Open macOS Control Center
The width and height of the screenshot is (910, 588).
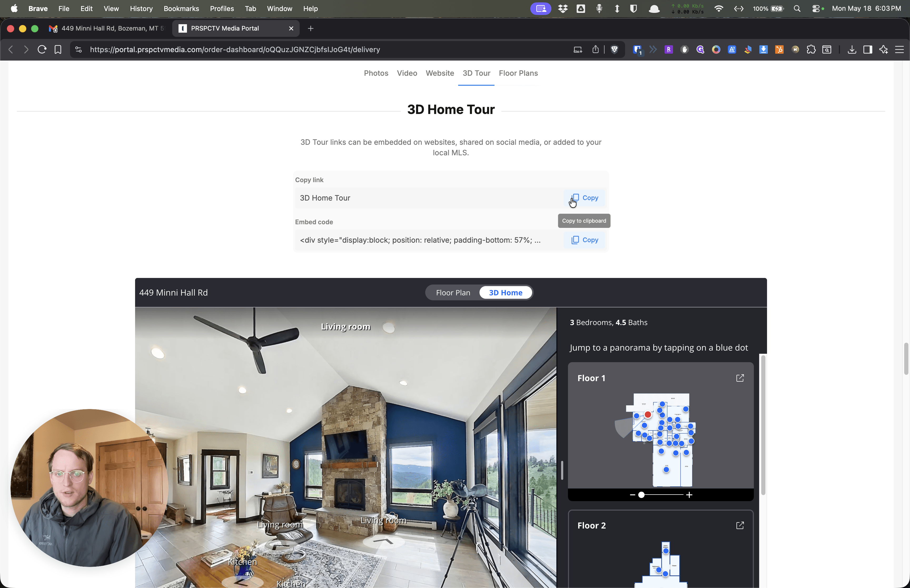coord(816,8)
